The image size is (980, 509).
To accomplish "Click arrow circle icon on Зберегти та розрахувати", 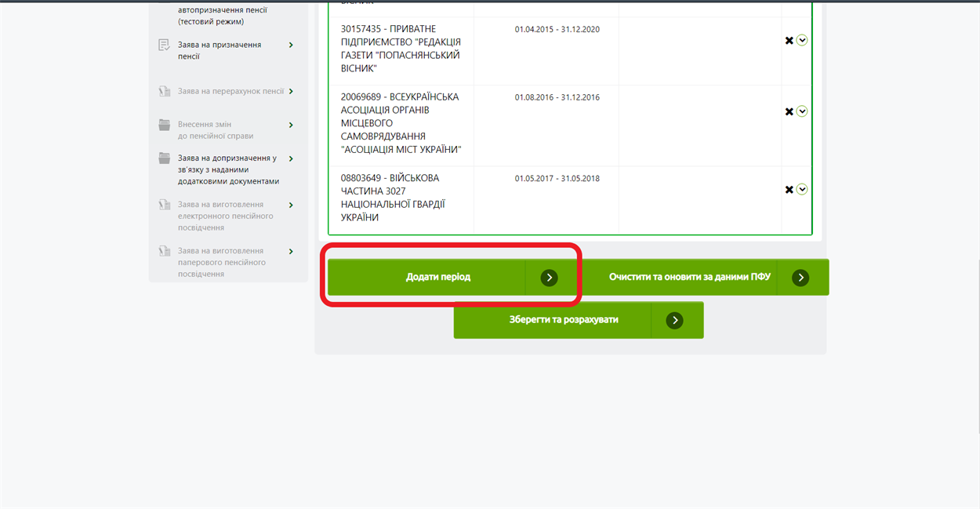I will point(675,320).
